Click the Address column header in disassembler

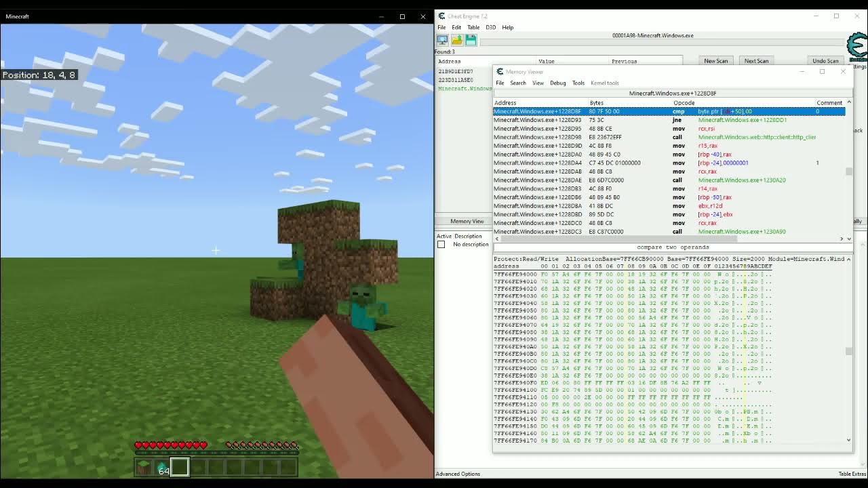click(540, 103)
